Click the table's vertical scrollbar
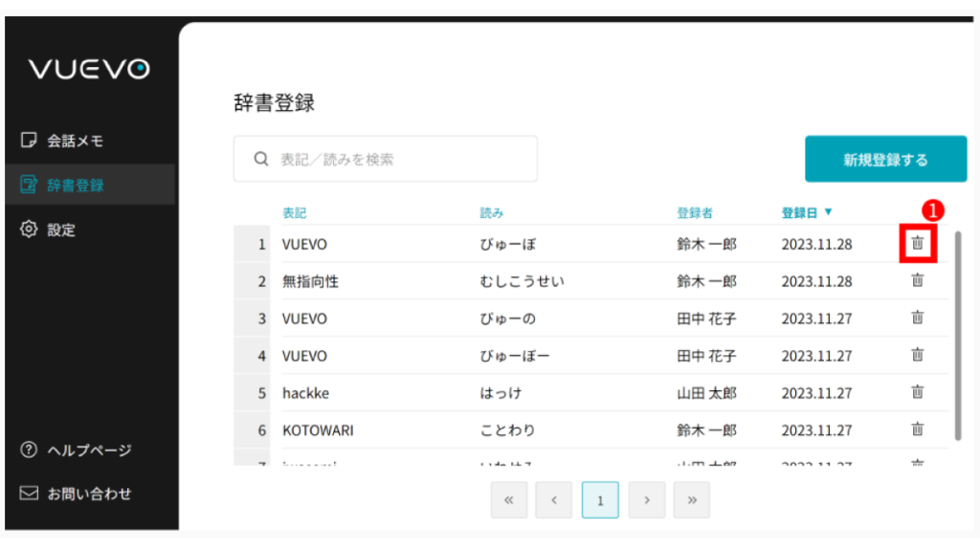 click(958, 335)
